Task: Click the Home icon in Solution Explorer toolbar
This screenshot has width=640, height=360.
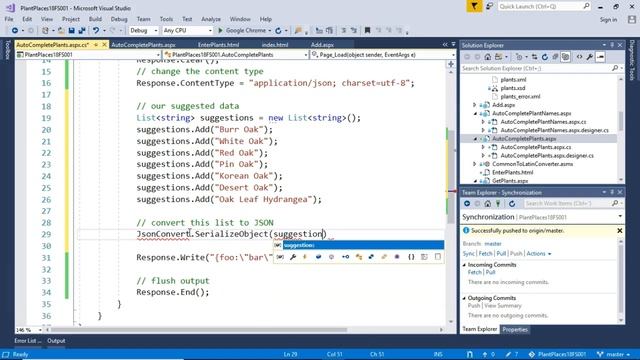Action: pyautogui.click(x=487, y=57)
